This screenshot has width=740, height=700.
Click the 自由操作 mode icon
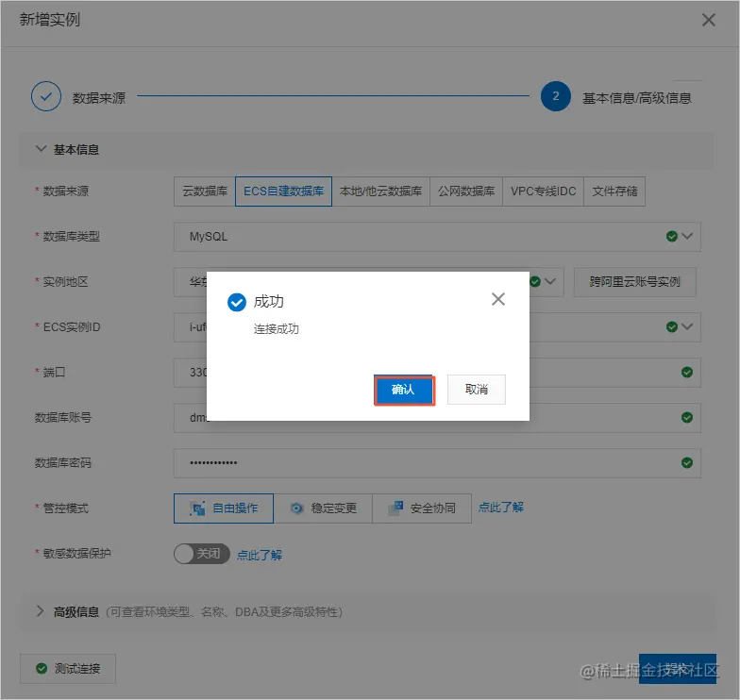click(197, 508)
